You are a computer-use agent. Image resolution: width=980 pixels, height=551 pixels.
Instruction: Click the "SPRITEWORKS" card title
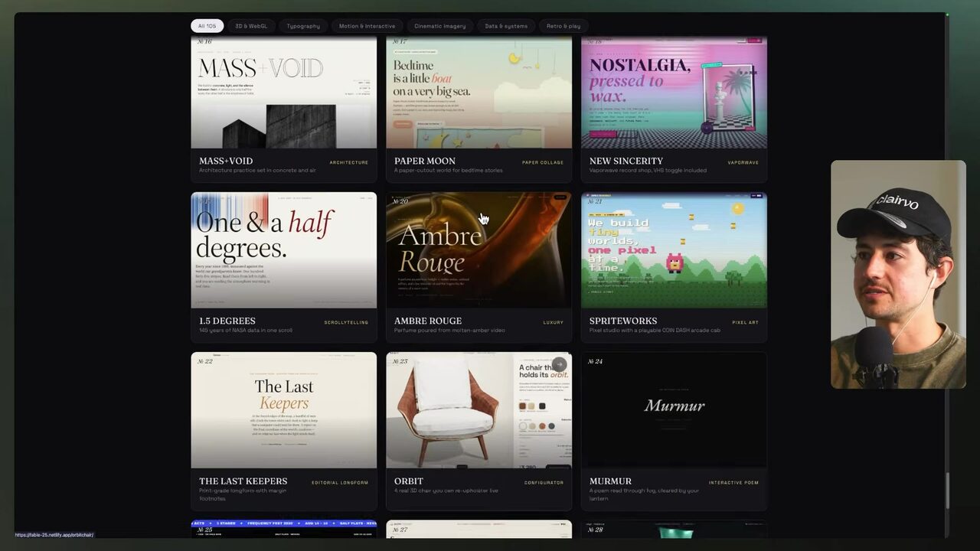(623, 321)
